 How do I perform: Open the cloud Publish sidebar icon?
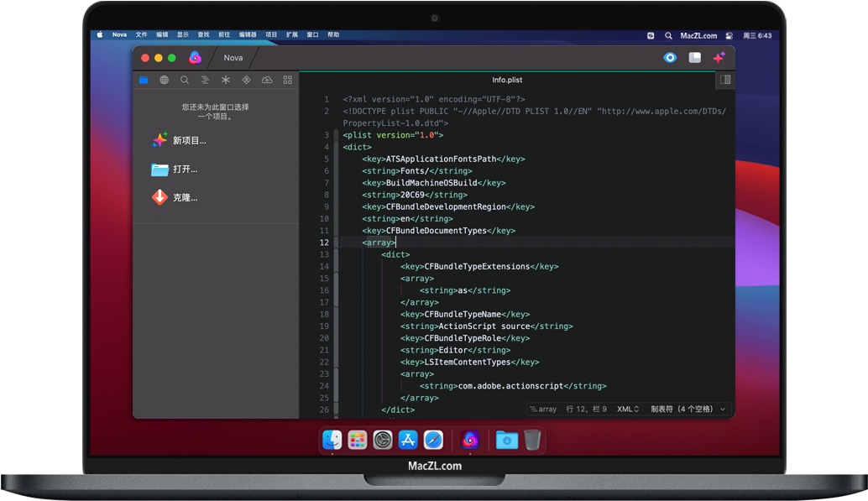point(267,80)
